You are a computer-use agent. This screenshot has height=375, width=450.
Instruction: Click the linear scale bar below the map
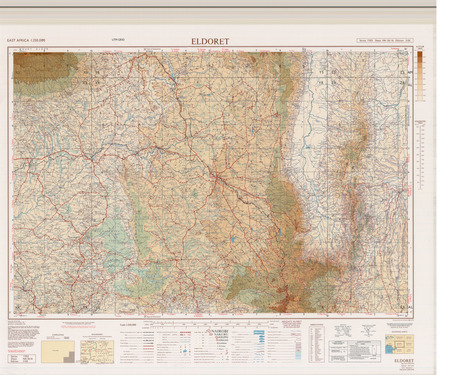click(x=206, y=324)
